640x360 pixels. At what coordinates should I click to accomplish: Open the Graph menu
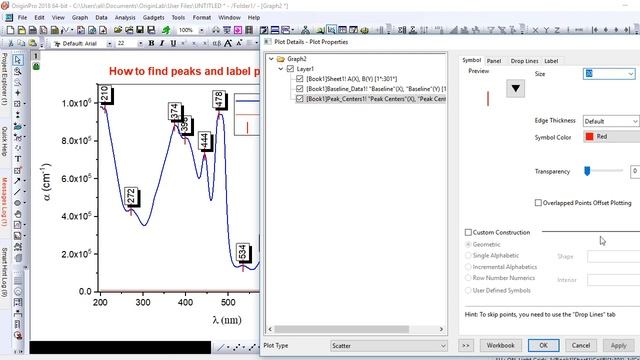point(80,18)
